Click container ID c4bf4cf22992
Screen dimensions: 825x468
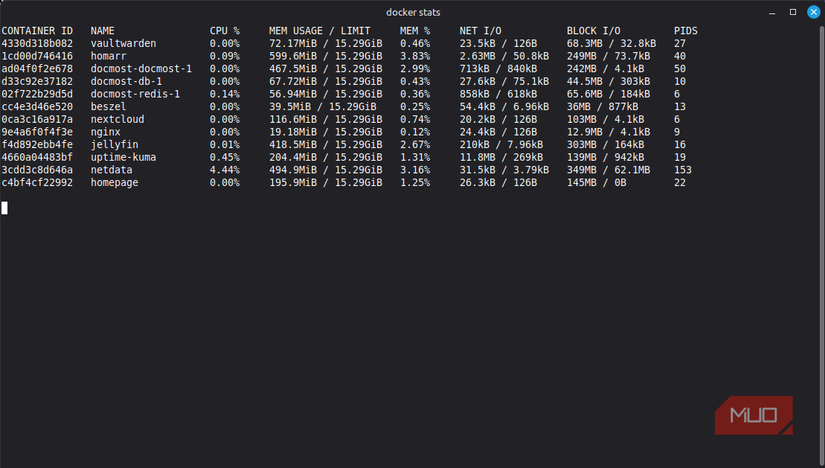[37, 182]
